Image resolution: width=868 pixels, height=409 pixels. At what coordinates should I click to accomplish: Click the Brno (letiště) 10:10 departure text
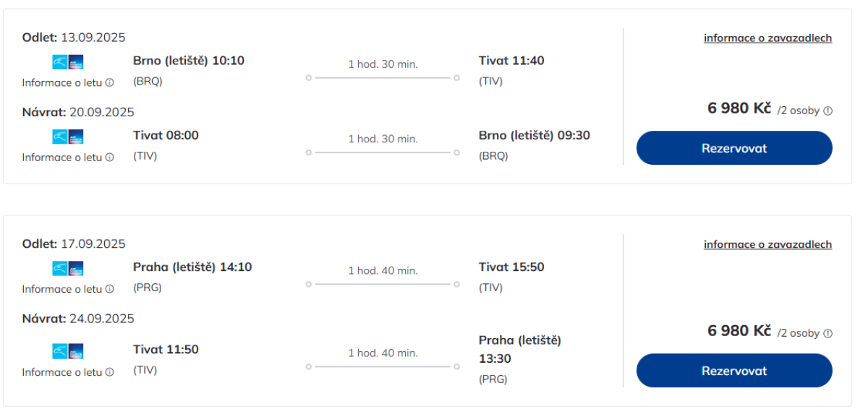(189, 61)
